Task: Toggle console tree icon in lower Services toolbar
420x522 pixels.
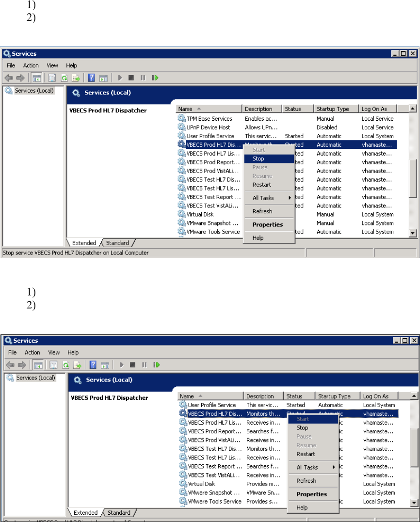Action: (x=38, y=365)
